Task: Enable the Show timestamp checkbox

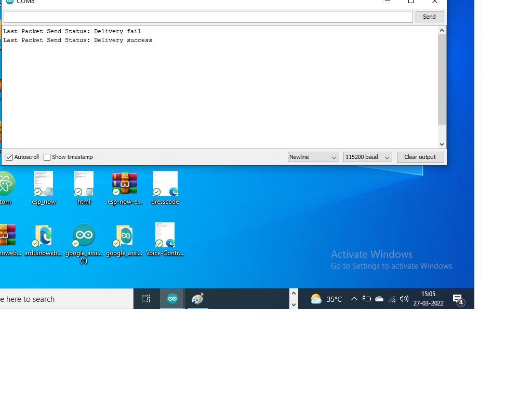Action: [47, 157]
